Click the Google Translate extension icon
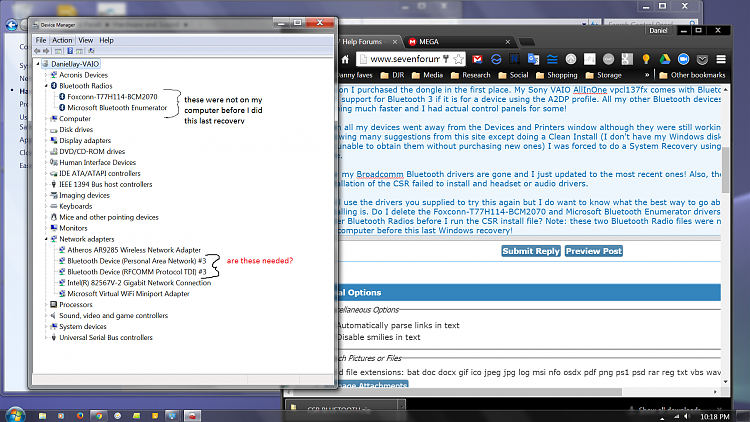750x422 pixels. [x=533, y=59]
